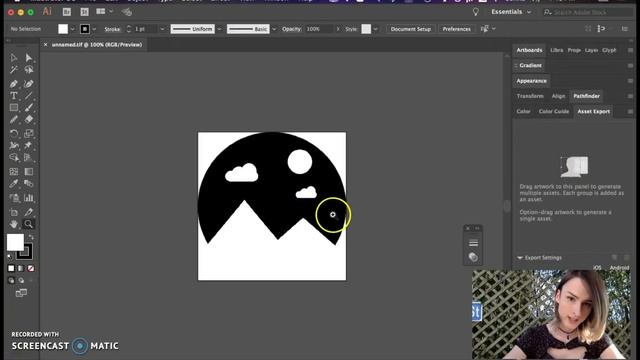The height and width of the screenshot is (360, 640).
Task: Set paint mode to Gradient
Action: click(21, 268)
